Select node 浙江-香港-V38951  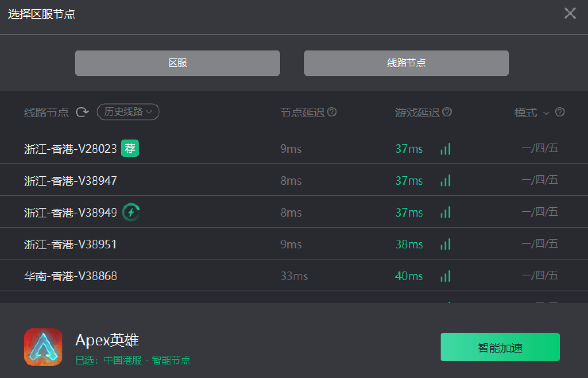(x=71, y=244)
